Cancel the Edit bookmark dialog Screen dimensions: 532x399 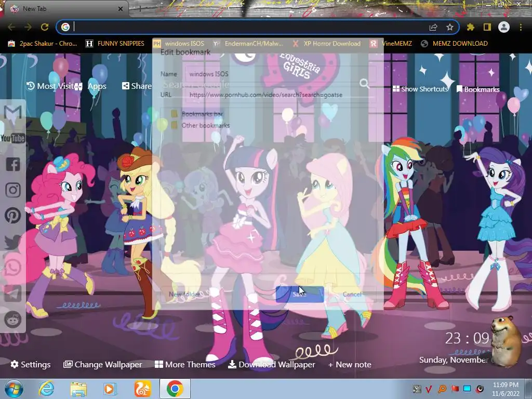[x=352, y=294]
